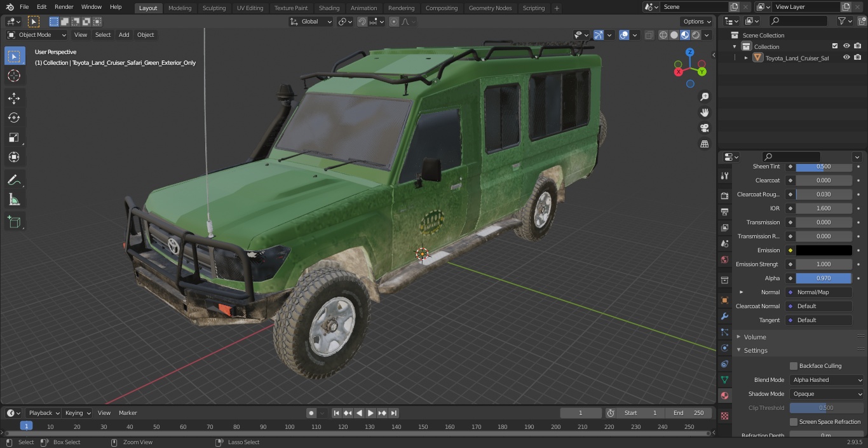Open the Physics properties tab
Image resolution: width=868 pixels, height=448 pixels.
point(724,348)
